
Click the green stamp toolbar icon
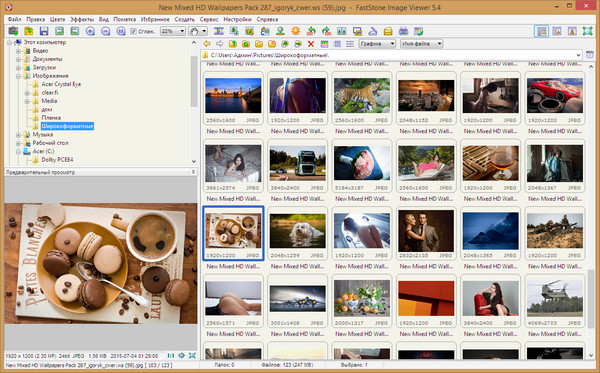coord(280,31)
